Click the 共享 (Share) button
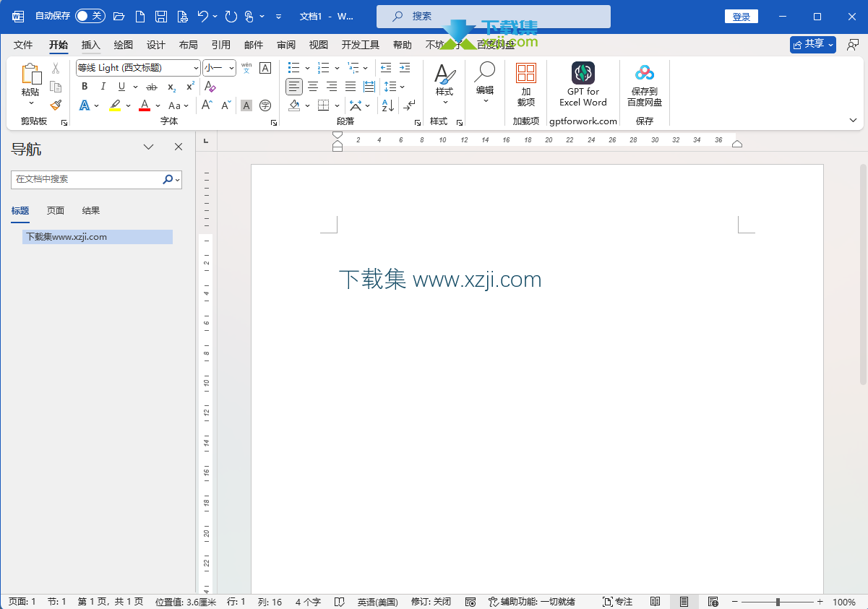 pyautogui.click(x=813, y=45)
